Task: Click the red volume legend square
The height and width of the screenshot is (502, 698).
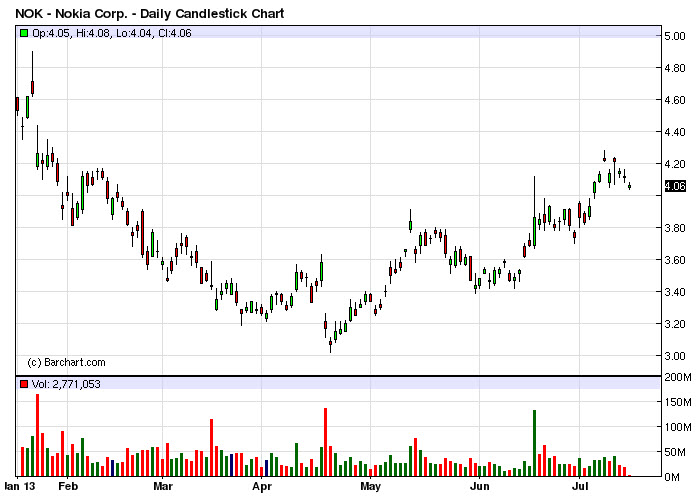Action: (24, 384)
